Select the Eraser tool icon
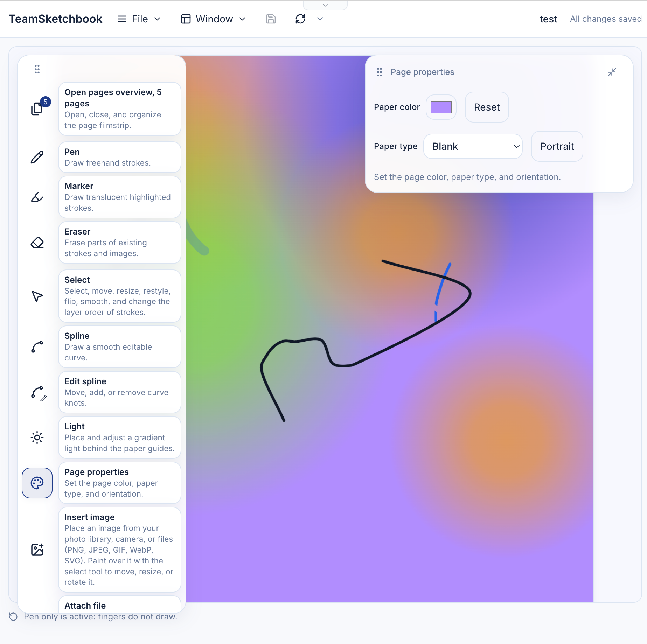 pos(37,243)
